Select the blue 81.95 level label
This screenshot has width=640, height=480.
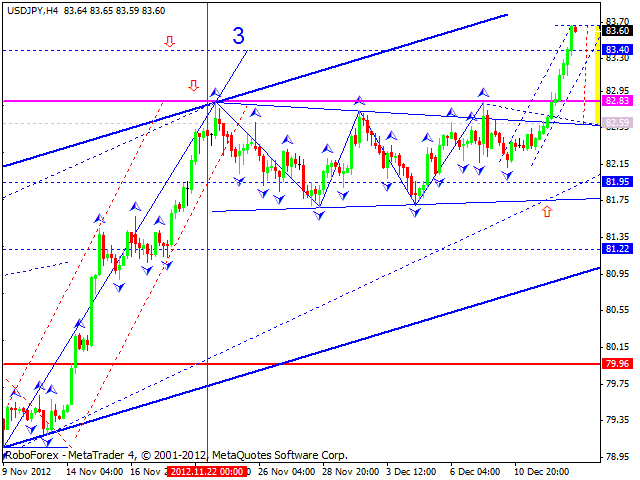point(617,182)
